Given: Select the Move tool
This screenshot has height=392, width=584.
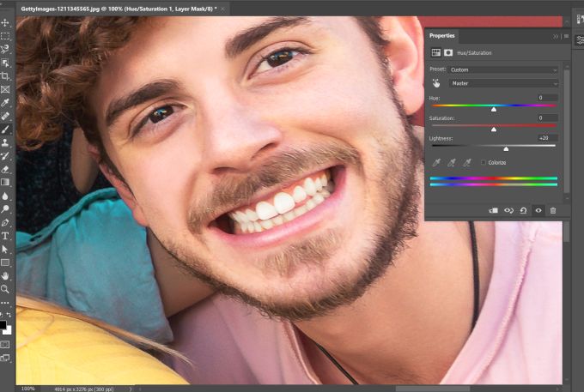Looking at the screenshot, I should (x=5, y=22).
